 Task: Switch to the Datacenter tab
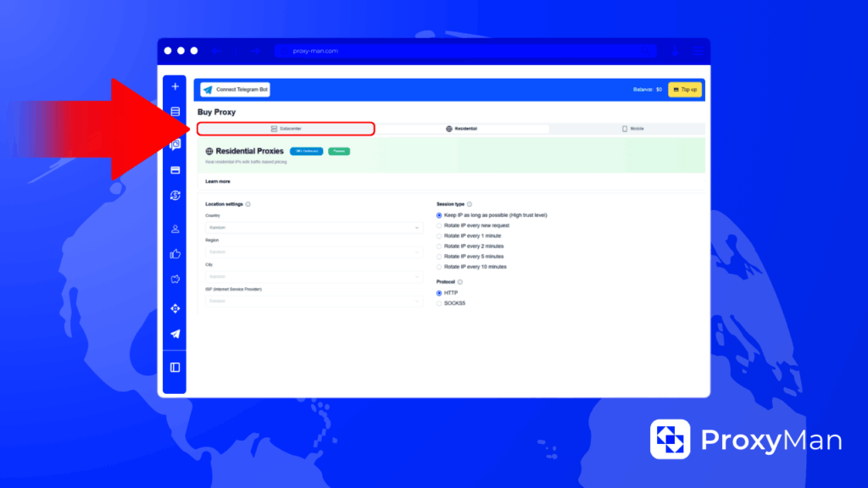tap(286, 129)
